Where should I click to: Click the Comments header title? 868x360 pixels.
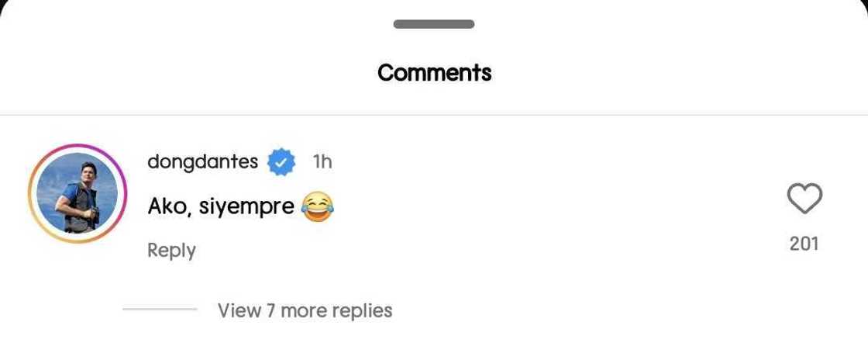coord(434,73)
